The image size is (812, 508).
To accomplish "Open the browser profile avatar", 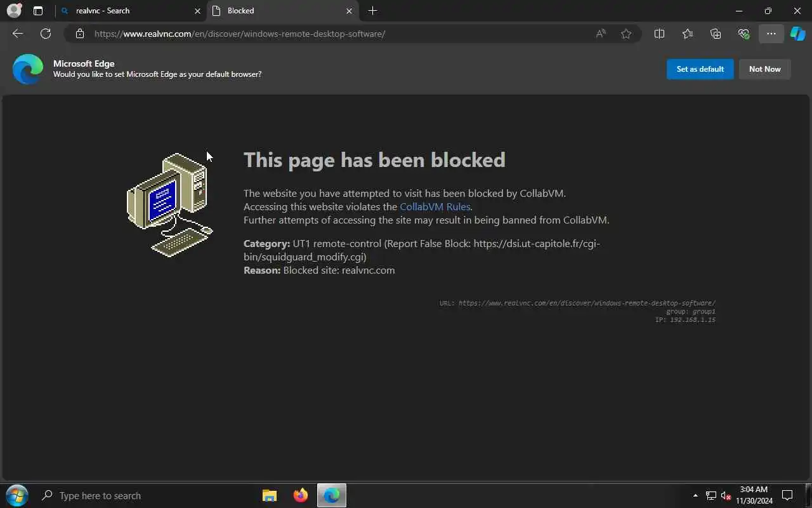I will click(x=14, y=11).
